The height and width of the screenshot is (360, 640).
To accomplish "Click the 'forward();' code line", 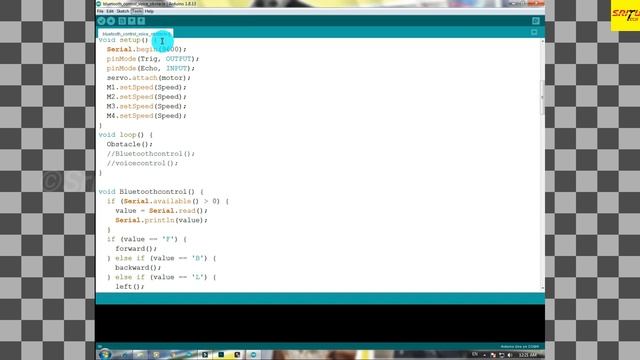I will pyautogui.click(x=136, y=249).
